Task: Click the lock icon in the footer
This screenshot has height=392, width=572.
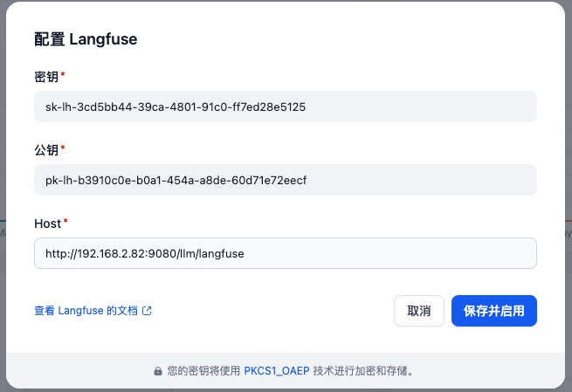Action: [x=158, y=371]
